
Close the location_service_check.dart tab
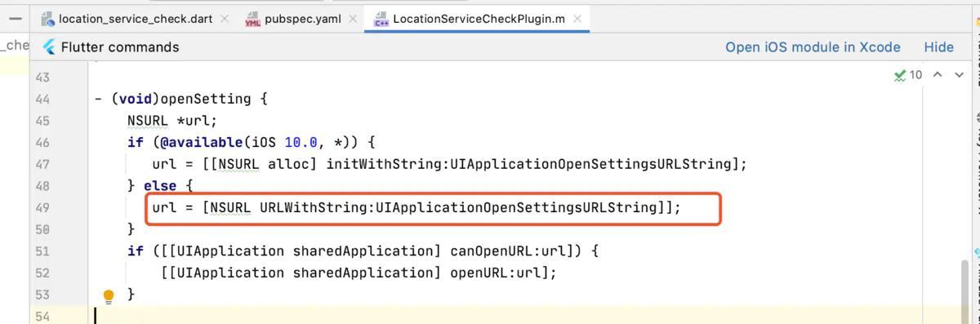[x=225, y=19]
